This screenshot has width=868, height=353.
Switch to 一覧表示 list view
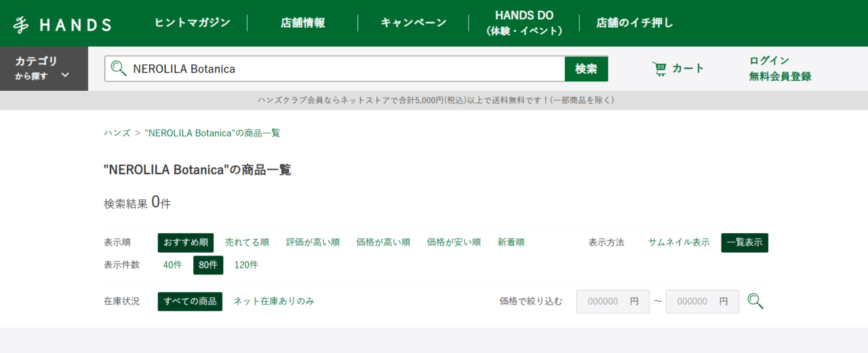[x=745, y=243]
